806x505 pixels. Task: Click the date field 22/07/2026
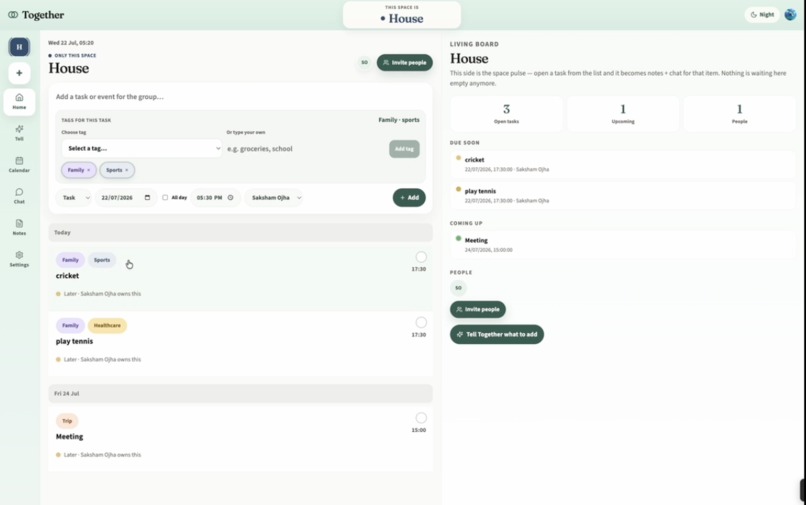click(x=126, y=197)
